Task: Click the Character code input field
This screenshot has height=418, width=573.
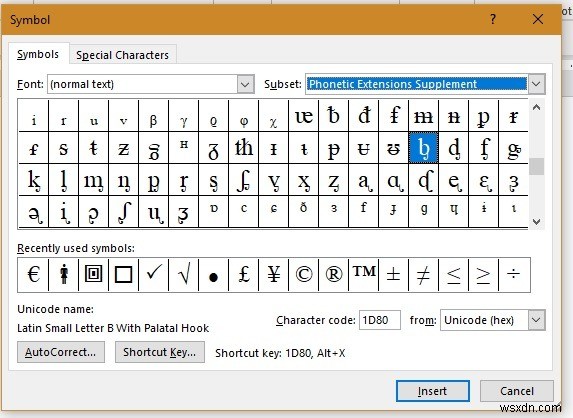Action: pyautogui.click(x=380, y=320)
